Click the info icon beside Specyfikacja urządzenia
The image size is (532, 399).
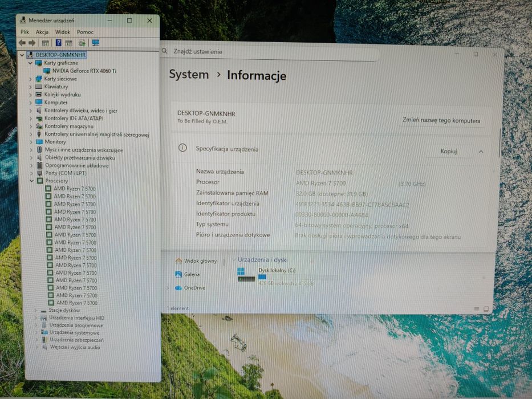point(182,148)
